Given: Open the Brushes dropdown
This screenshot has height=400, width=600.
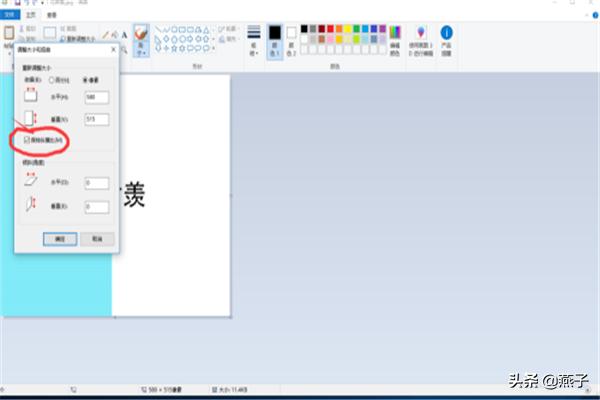Looking at the screenshot, I should click(141, 41).
